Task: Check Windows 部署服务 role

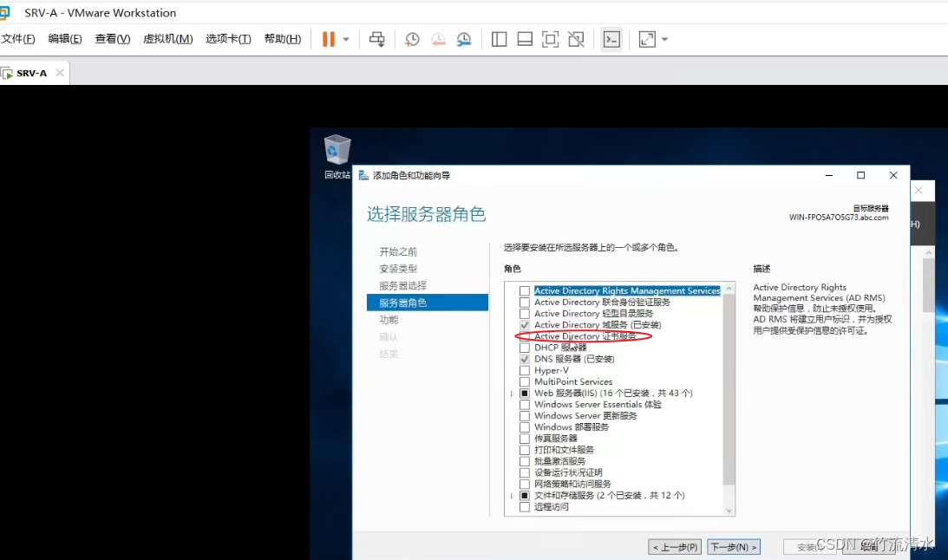Action: point(524,427)
